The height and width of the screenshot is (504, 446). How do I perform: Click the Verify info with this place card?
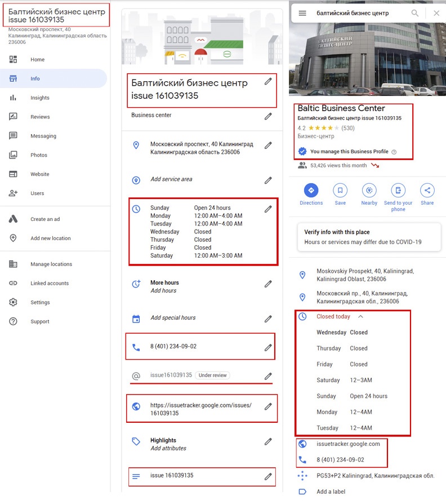tap(369, 237)
